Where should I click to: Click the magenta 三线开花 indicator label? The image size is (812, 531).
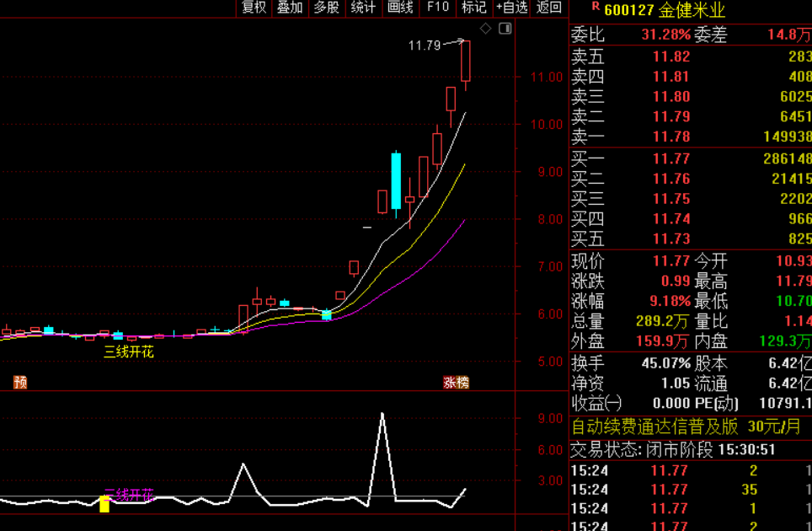tap(129, 495)
